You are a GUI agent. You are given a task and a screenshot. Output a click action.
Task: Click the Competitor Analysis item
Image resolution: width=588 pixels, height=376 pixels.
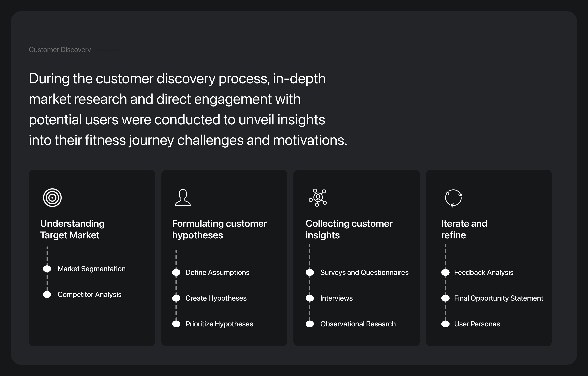pyautogui.click(x=89, y=294)
